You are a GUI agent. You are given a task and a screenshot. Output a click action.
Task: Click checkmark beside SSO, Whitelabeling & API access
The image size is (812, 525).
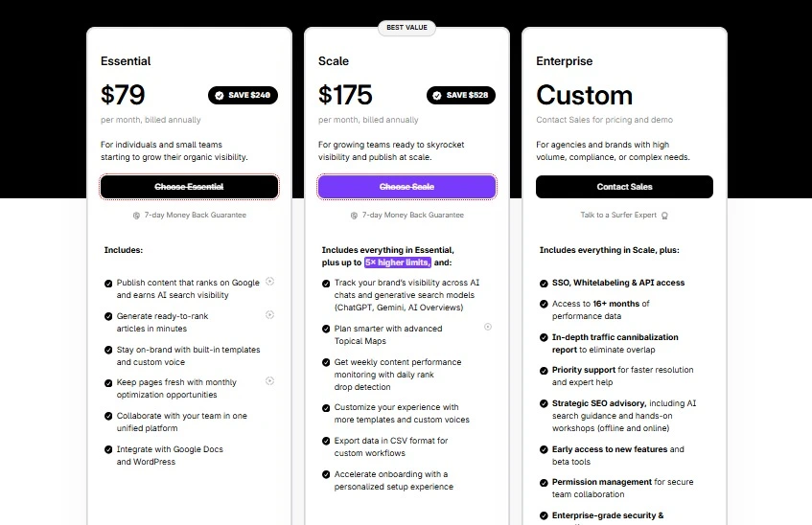click(x=544, y=284)
